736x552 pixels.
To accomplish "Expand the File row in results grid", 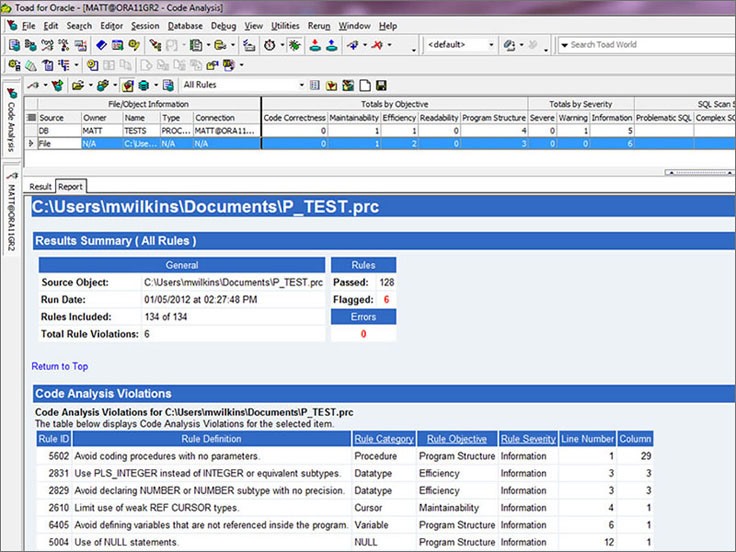I will coord(31,144).
